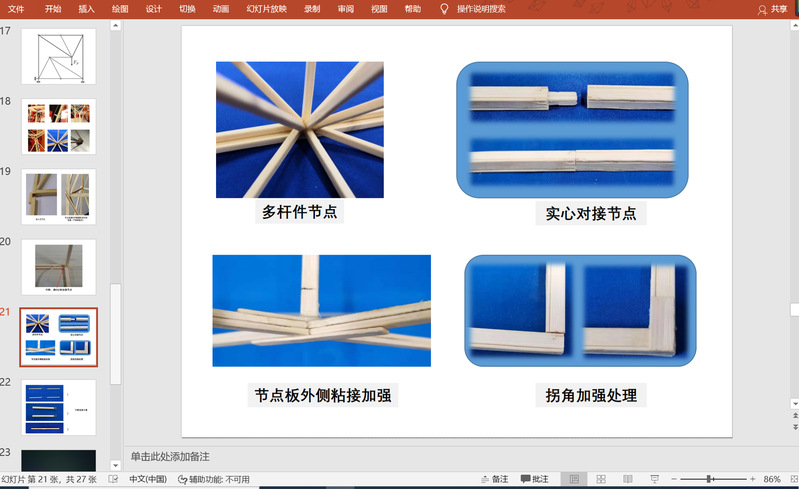Open Reading view from status bar
Viewport: 799px width, 489px height.
click(628, 480)
